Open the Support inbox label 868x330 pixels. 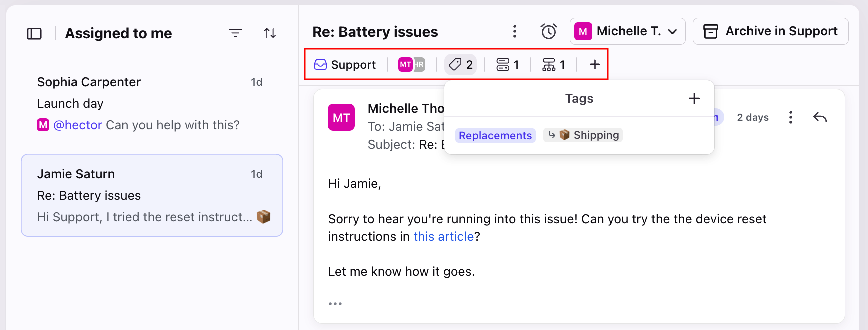point(345,65)
